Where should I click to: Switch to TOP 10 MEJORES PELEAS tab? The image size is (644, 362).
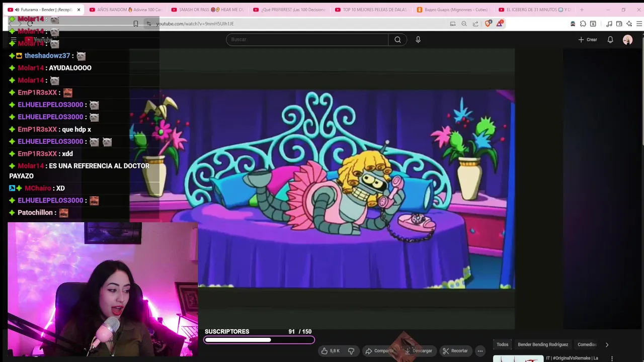tap(371, 10)
